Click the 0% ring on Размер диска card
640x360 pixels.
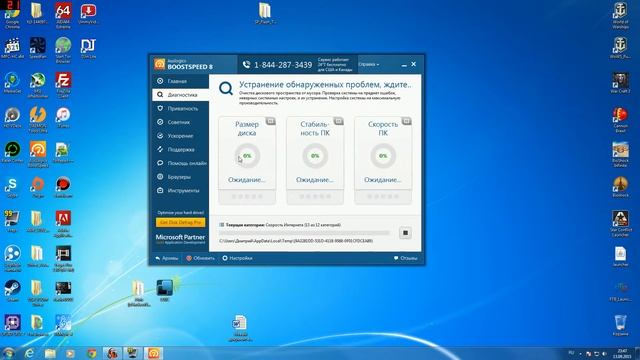pos(247,156)
